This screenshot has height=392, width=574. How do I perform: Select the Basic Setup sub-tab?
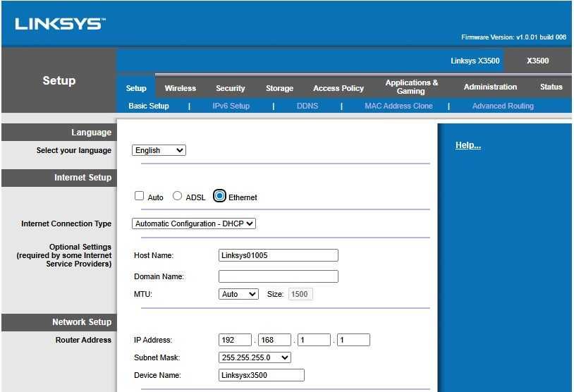pos(149,106)
